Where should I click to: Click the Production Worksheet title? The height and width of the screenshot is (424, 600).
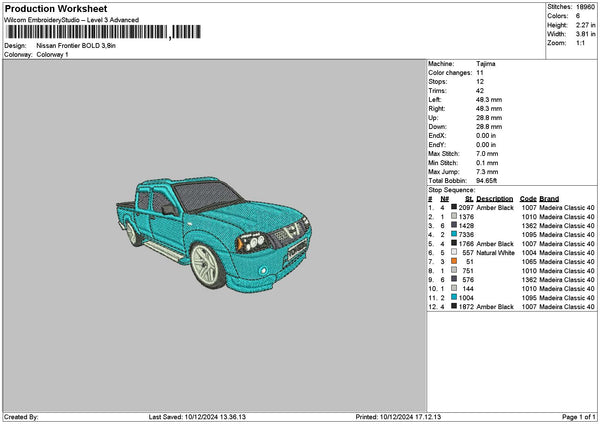pos(56,9)
